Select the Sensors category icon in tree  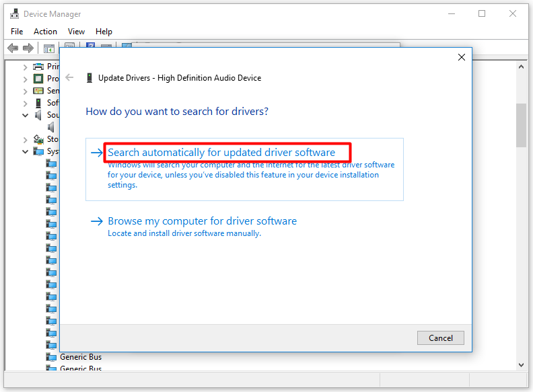click(38, 91)
